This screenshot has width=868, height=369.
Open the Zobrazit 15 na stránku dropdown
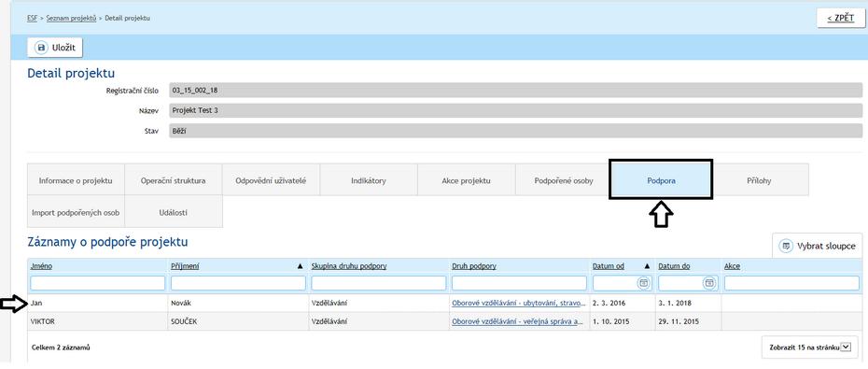point(846,348)
